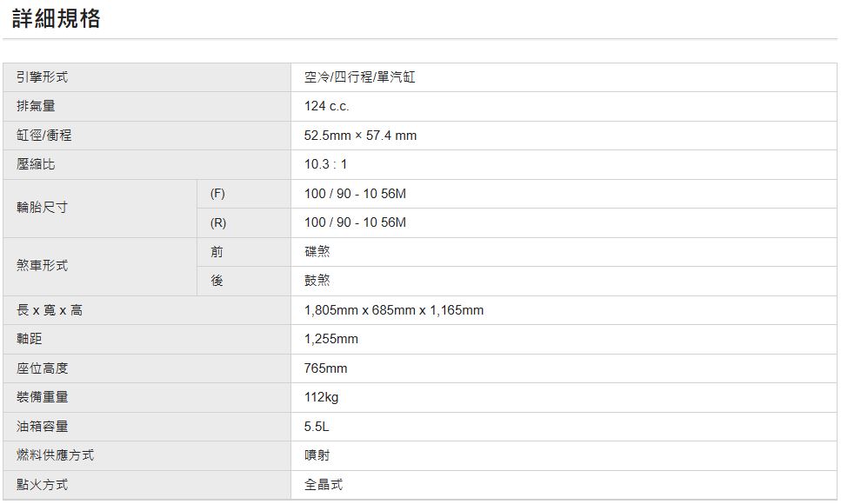Click the 全晶式 ignition value
The image size is (841, 504).
[x=324, y=485]
